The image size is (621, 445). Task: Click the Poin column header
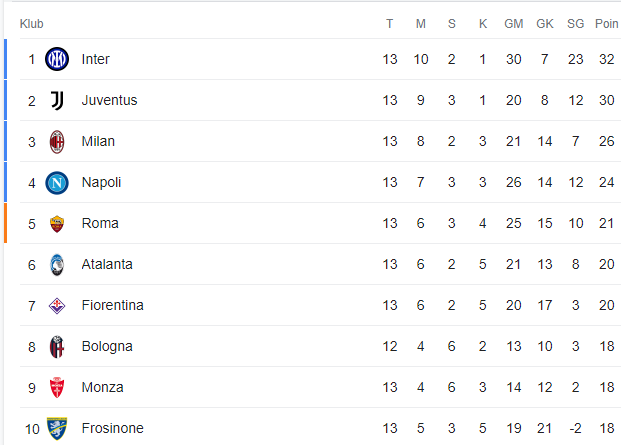(x=607, y=24)
